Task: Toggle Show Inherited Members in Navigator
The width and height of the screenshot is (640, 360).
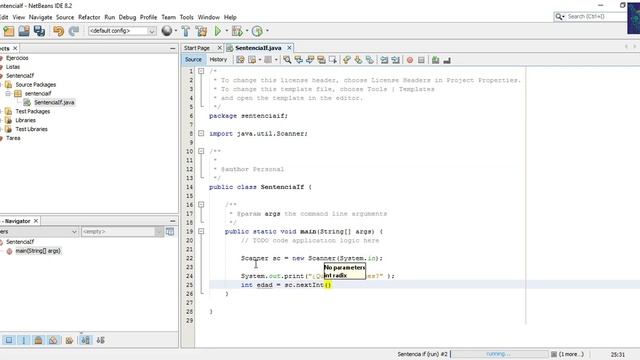Action: tap(9, 340)
